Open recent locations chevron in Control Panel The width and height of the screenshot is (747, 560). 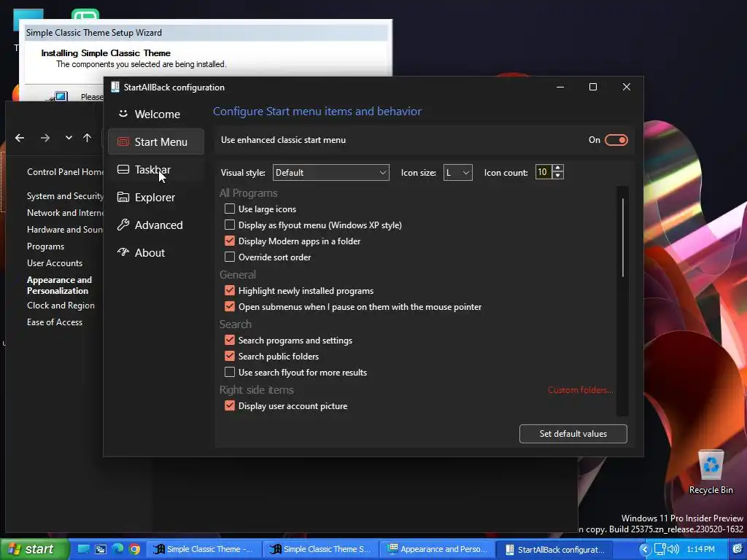point(69,138)
